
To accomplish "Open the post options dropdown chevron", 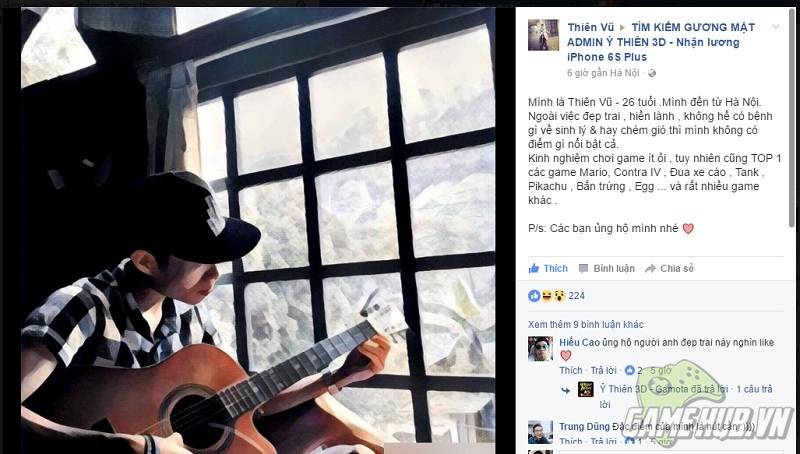I will (776, 27).
